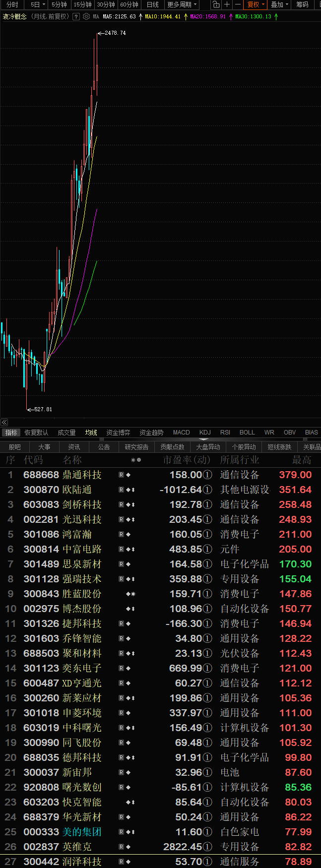Open 叠加 overlay dropdown

(279, 4)
